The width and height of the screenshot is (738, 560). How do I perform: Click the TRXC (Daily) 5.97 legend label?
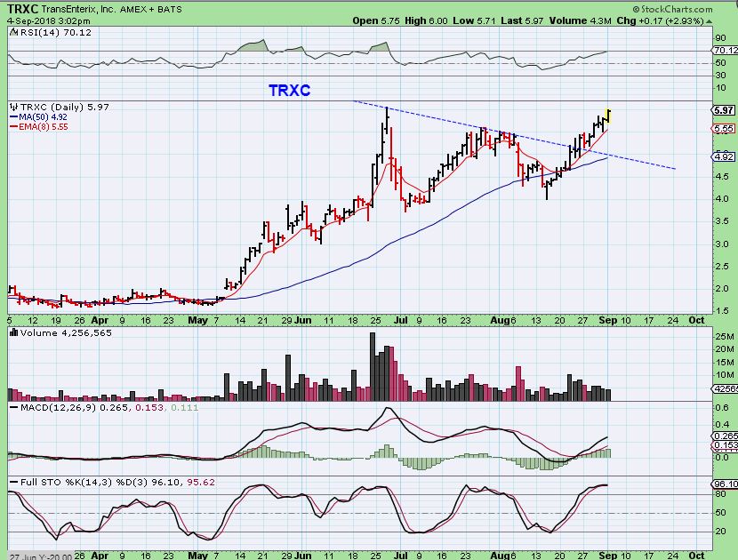[60, 108]
